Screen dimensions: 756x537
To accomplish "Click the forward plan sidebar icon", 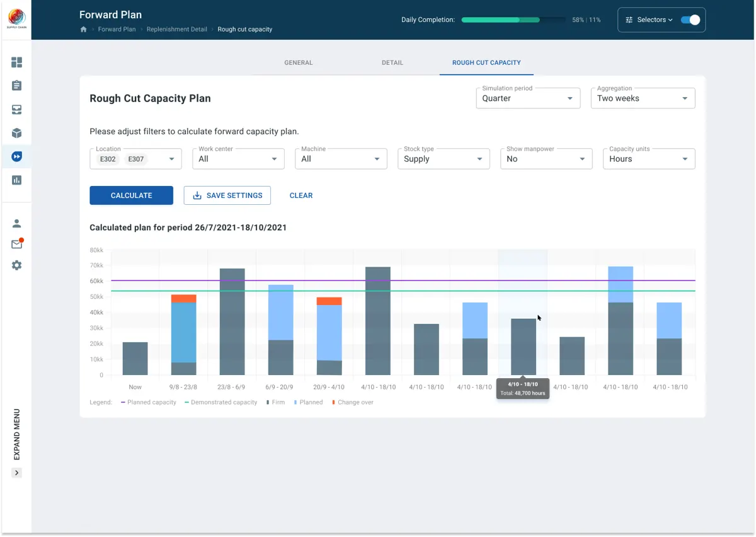I will point(17,156).
